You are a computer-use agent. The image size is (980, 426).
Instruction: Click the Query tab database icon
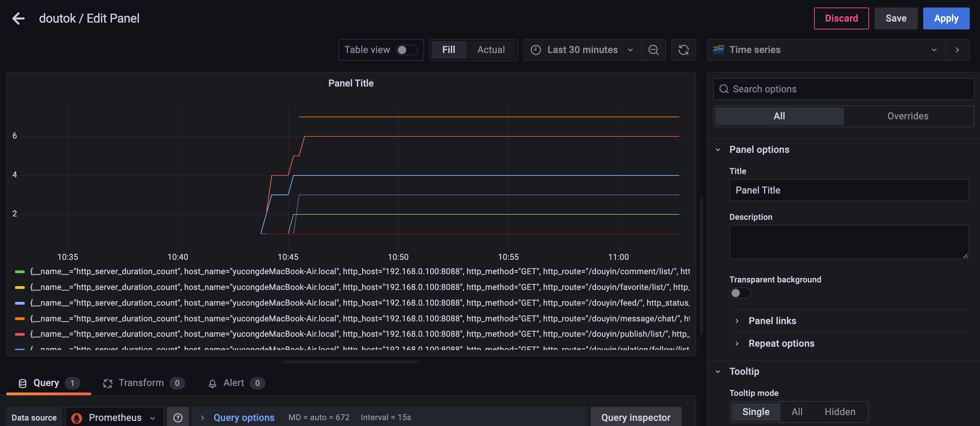tap(23, 383)
